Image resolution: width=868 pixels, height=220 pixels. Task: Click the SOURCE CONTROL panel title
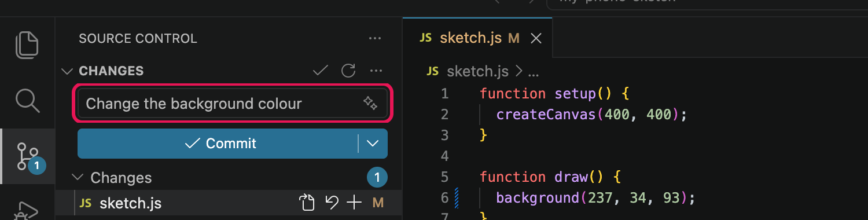tap(138, 39)
